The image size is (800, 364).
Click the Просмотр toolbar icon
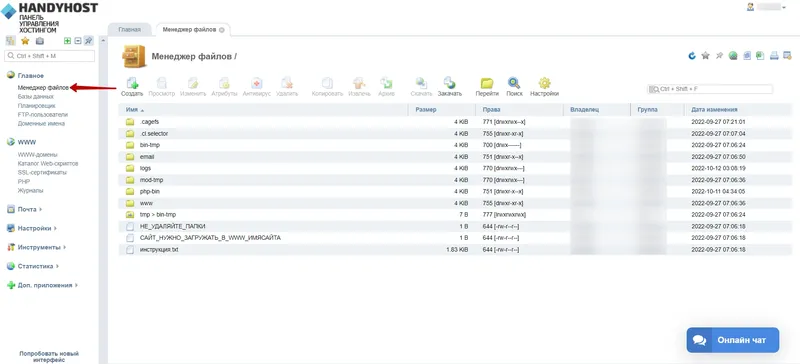(162, 83)
